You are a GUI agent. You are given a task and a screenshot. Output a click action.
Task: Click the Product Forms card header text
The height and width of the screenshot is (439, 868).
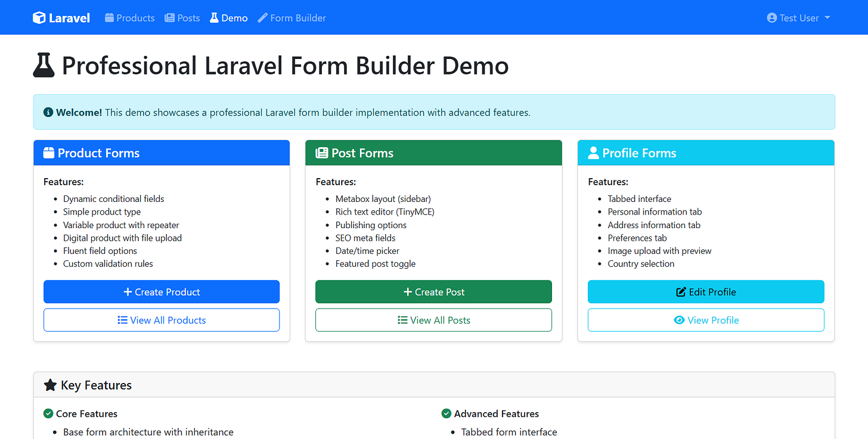point(98,153)
